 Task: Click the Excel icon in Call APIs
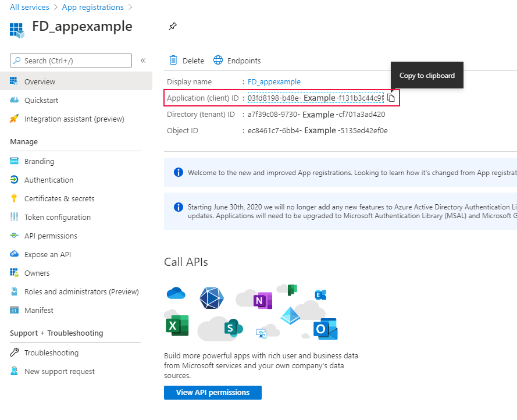coord(177,326)
